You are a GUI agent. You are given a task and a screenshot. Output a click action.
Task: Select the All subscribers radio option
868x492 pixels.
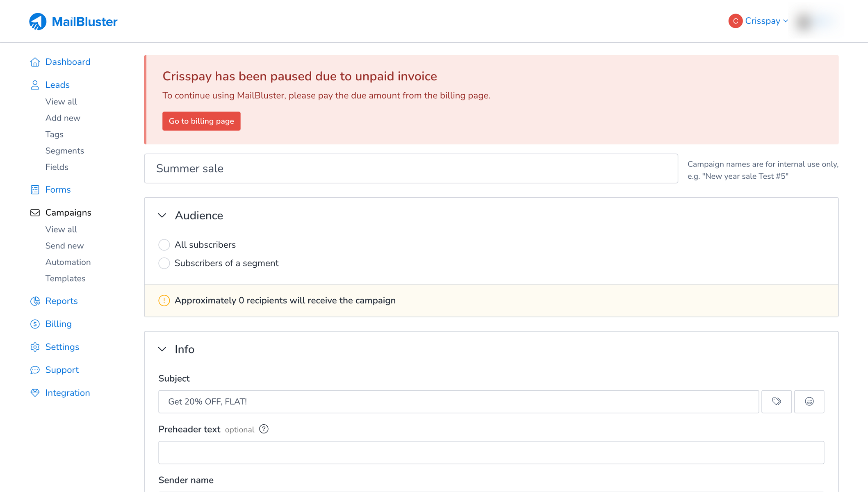(x=164, y=245)
